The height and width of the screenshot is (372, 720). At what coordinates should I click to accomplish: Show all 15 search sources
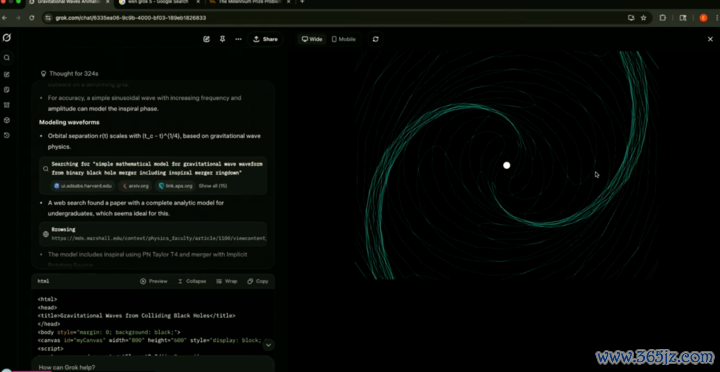point(213,186)
